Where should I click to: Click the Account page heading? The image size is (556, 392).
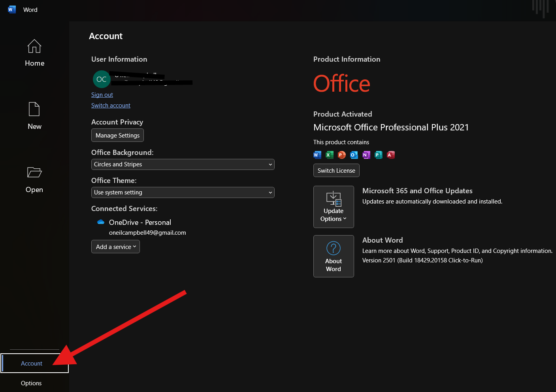point(106,36)
